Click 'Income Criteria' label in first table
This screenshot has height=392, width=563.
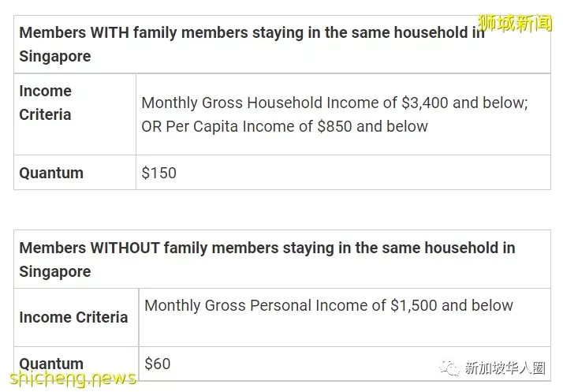45,103
